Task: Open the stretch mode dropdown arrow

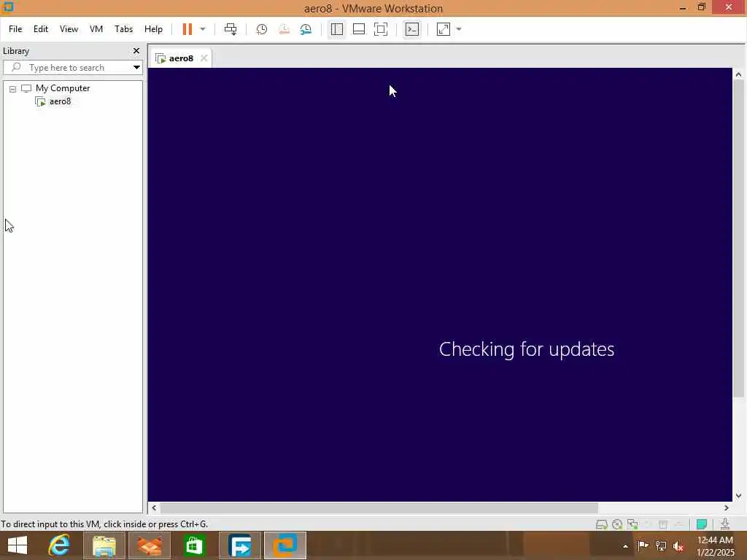Action: click(459, 29)
